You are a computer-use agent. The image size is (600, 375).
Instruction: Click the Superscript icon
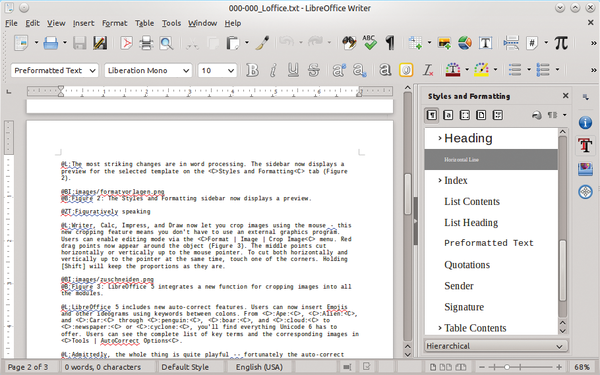pos(339,70)
